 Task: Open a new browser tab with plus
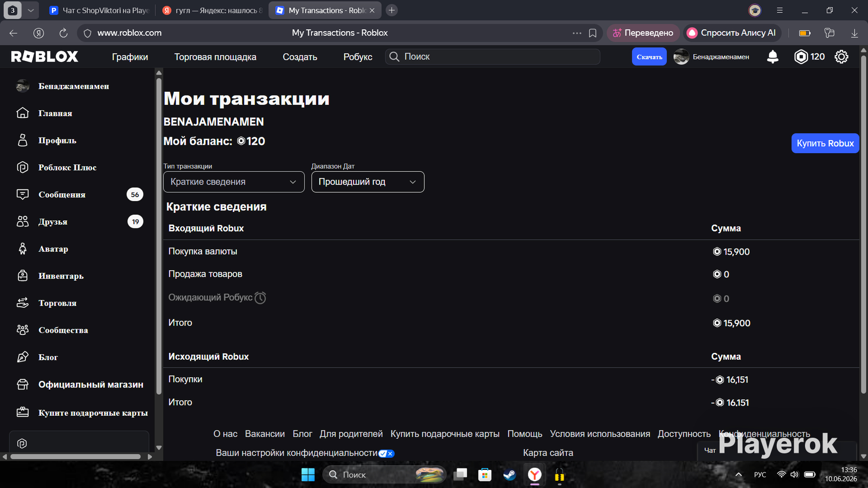[392, 10]
